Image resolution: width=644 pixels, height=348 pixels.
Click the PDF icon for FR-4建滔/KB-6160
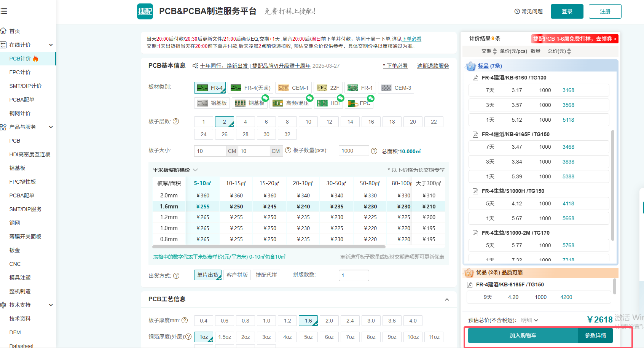point(475,78)
